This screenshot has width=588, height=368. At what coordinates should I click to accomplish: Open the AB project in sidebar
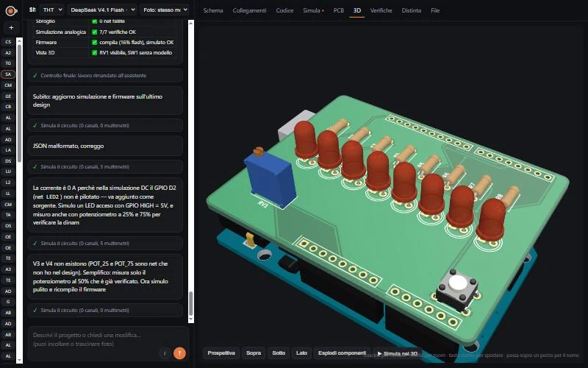(8, 312)
